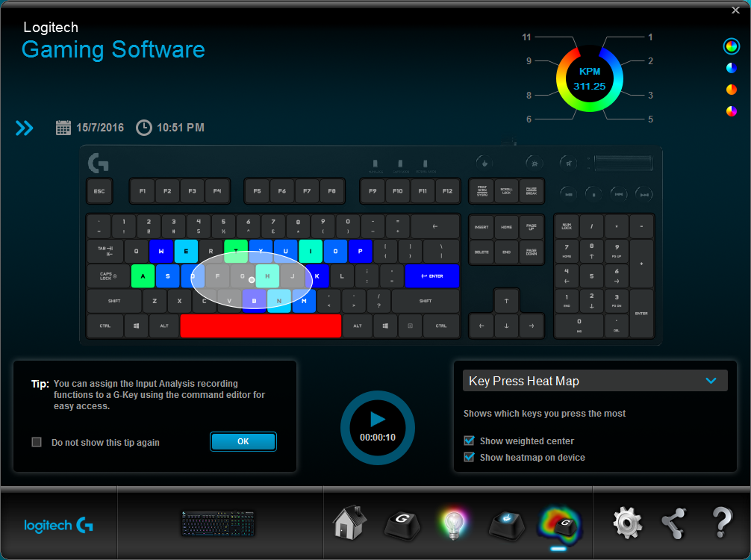Select the keyboard device thumbnail
The width and height of the screenshot is (751, 560).
[219, 523]
